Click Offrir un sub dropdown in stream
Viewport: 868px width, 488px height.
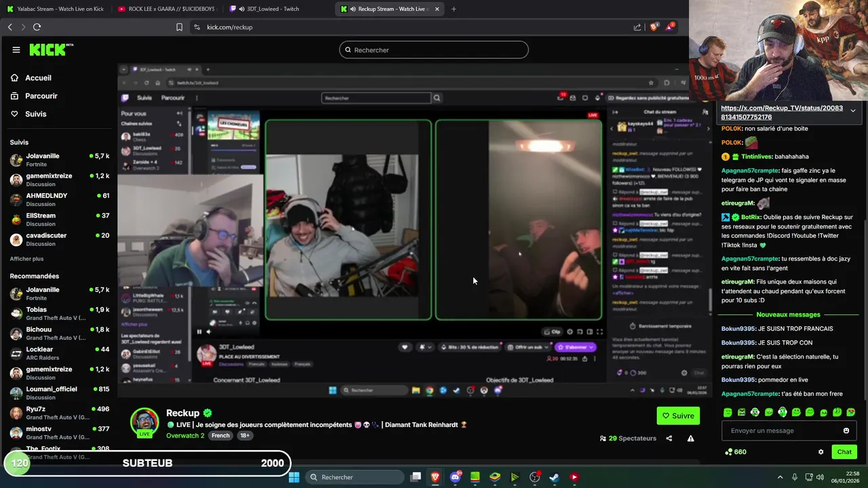click(528, 347)
